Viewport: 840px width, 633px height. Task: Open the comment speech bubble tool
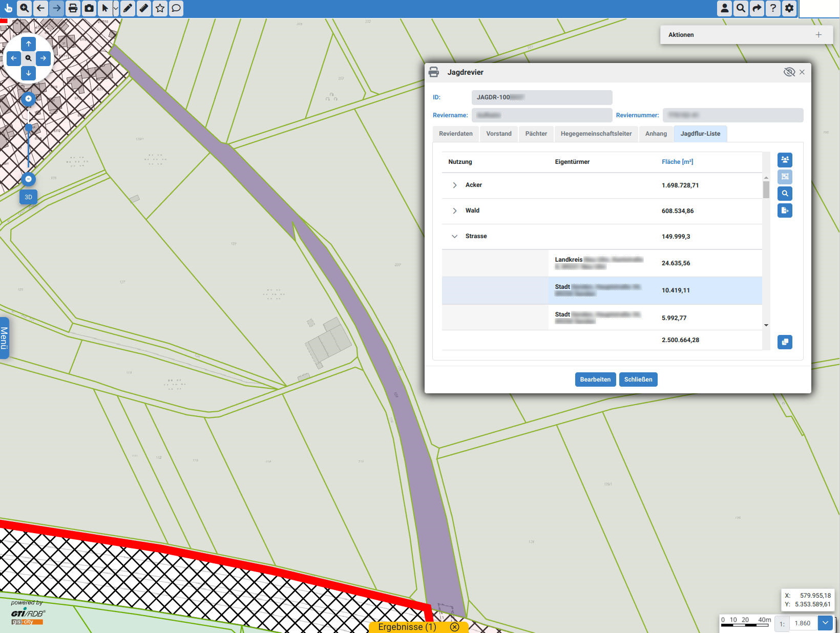pyautogui.click(x=176, y=8)
